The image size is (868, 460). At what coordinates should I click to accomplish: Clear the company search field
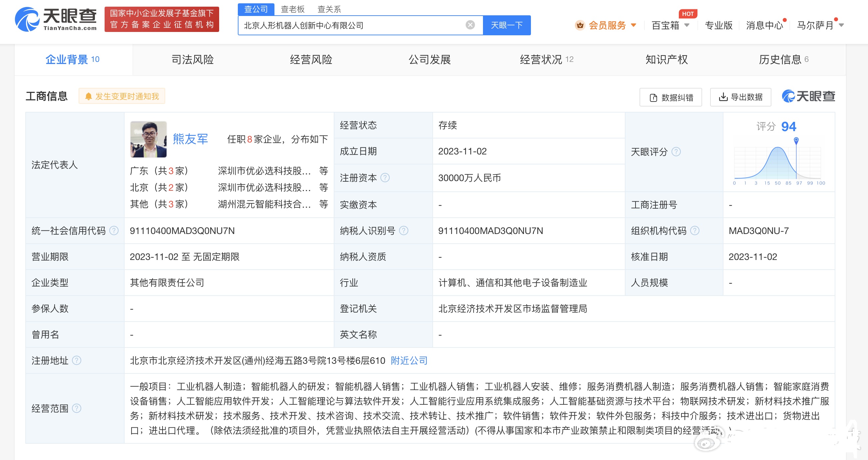(470, 25)
